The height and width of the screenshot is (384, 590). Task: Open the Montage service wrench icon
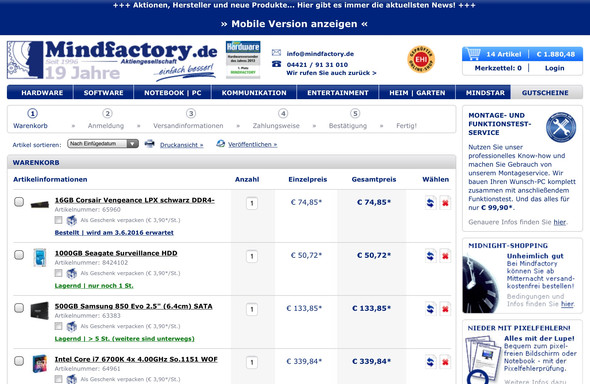[x=561, y=127]
